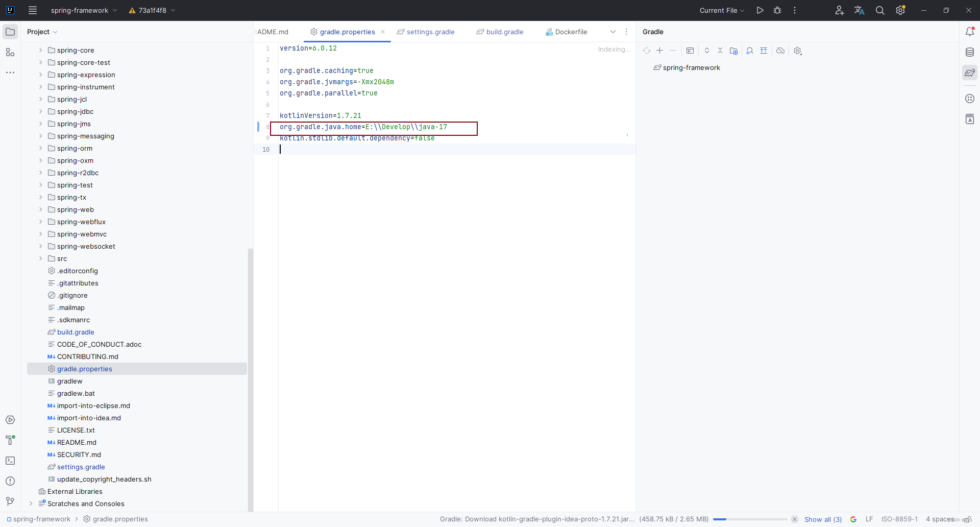Click editor line 8 java.home property
Image resolution: width=980 pixels, height=527 pixels.
(363, 127)
